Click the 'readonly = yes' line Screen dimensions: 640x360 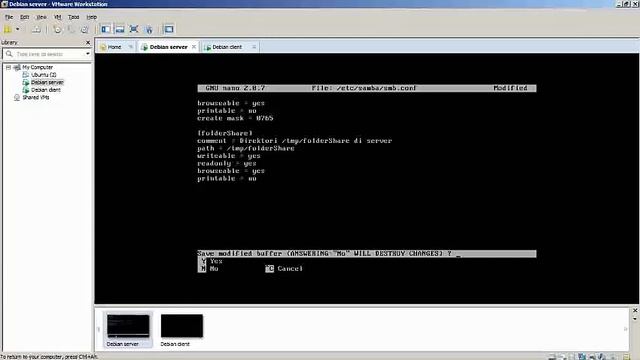(227, 164)
